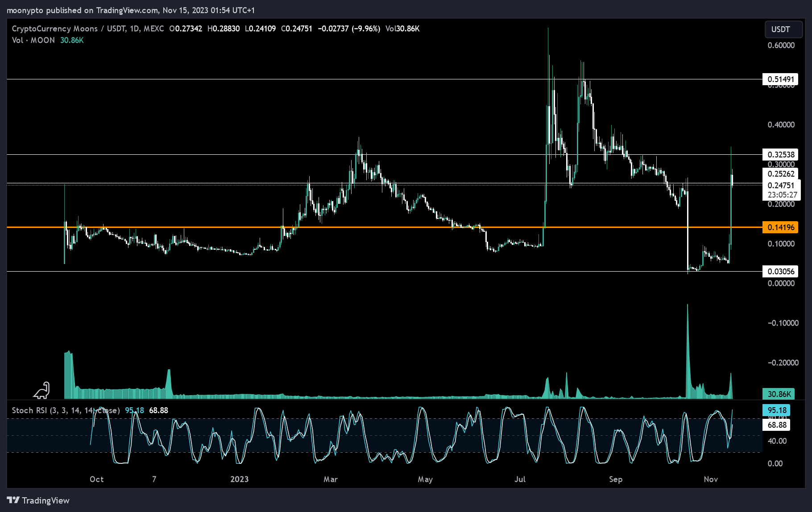Viewport: 812px width, 512px height.
Task: Click the orange 0.14196 price label
Action: [x=780, y=227]
